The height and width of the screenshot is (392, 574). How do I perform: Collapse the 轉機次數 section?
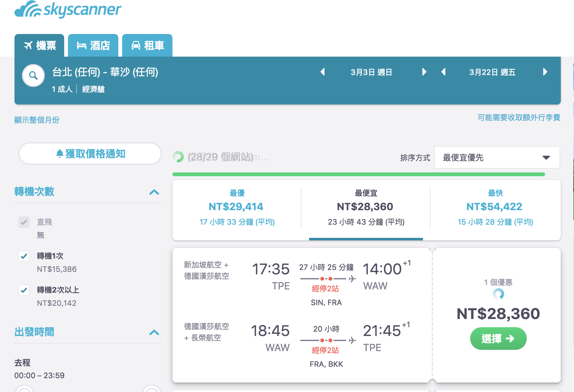click(154, 192)
